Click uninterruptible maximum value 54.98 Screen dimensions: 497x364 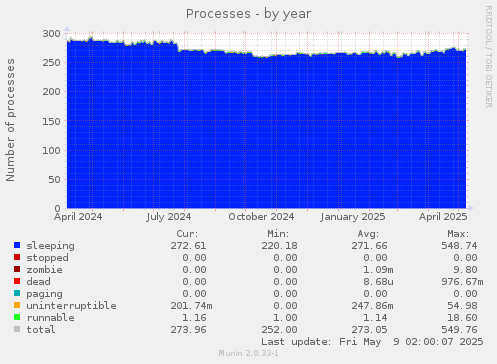[x=462, y=306]
